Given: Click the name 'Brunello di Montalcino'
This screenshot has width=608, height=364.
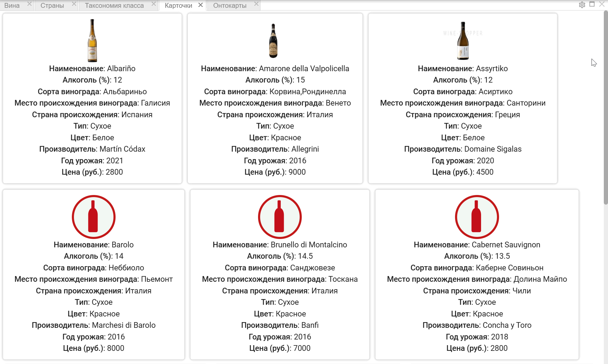Looking at the screenshot, I should tap(309, 245).
